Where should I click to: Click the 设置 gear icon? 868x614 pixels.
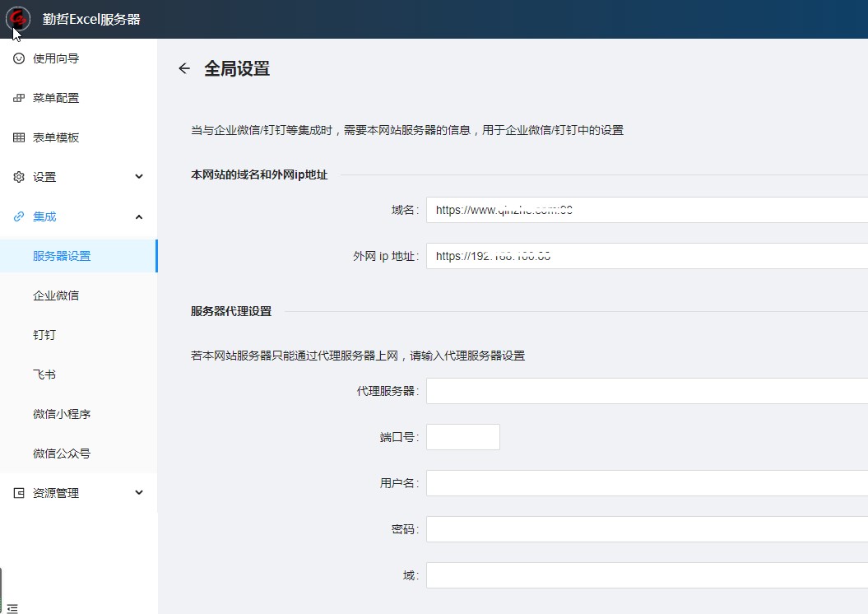[19, 177]
